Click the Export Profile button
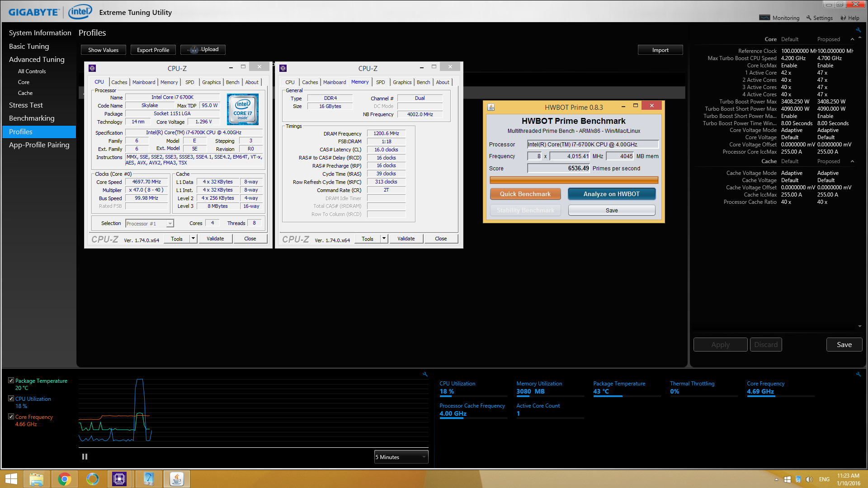868x488 pixels. click(153, 50)
